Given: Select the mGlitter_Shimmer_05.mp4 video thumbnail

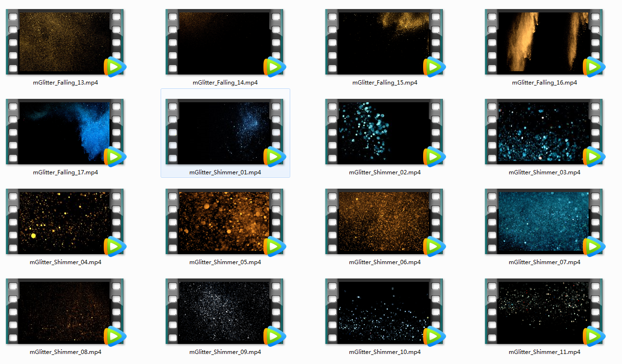Looking at the screenshot, I should pos(225,222).
